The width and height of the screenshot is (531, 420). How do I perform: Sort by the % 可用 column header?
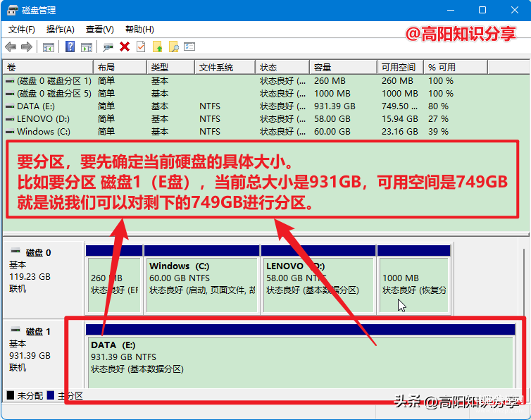coord(456,67)
